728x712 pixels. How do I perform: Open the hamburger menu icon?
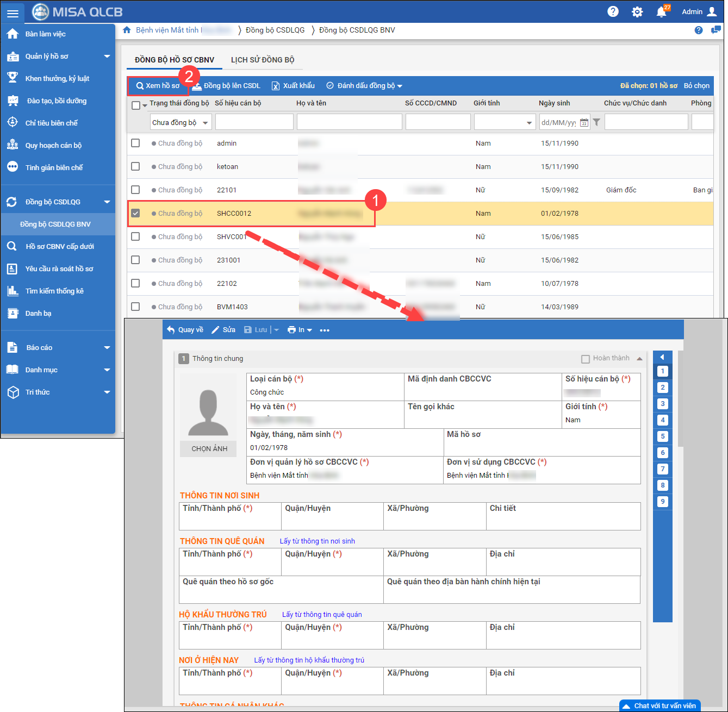click(13, 13)
